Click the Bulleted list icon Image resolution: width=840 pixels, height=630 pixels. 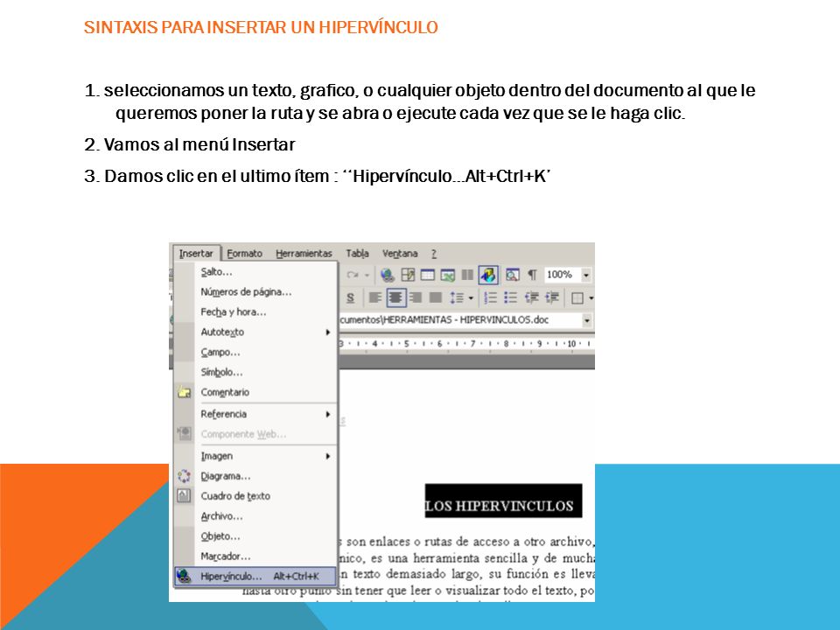tap(510, 297)
